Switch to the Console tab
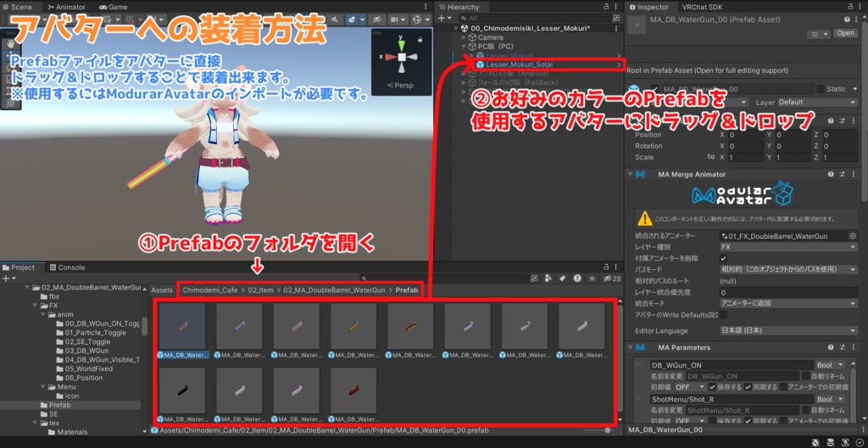Screen dimensions: 868x448 (x=68, y=268)
